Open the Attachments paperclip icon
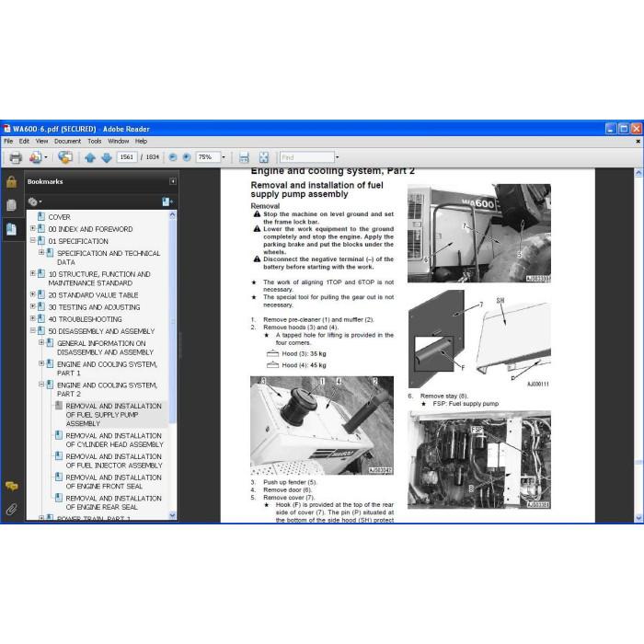Image resolution: width=644 pixels, height=644 pixels. point(11,510)
